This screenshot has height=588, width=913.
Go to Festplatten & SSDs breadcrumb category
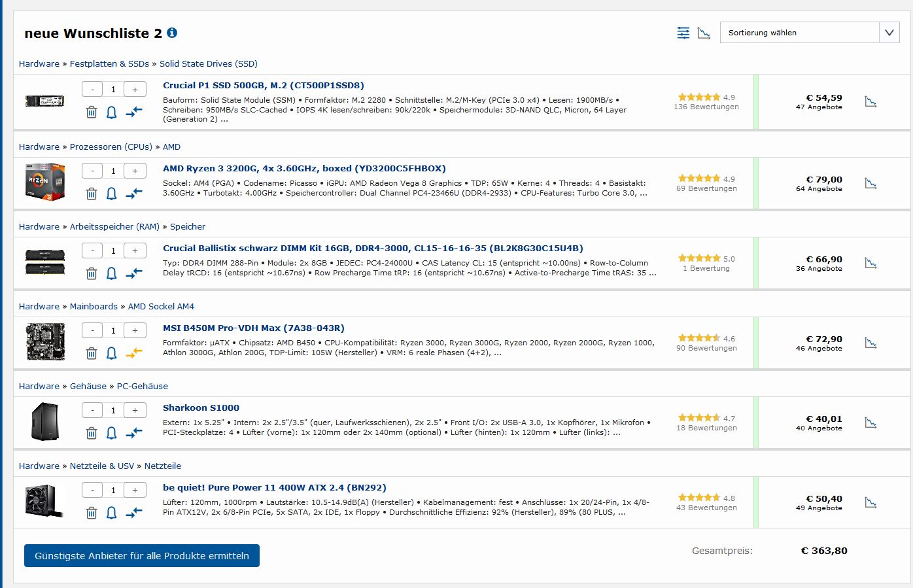coord(109,63)
